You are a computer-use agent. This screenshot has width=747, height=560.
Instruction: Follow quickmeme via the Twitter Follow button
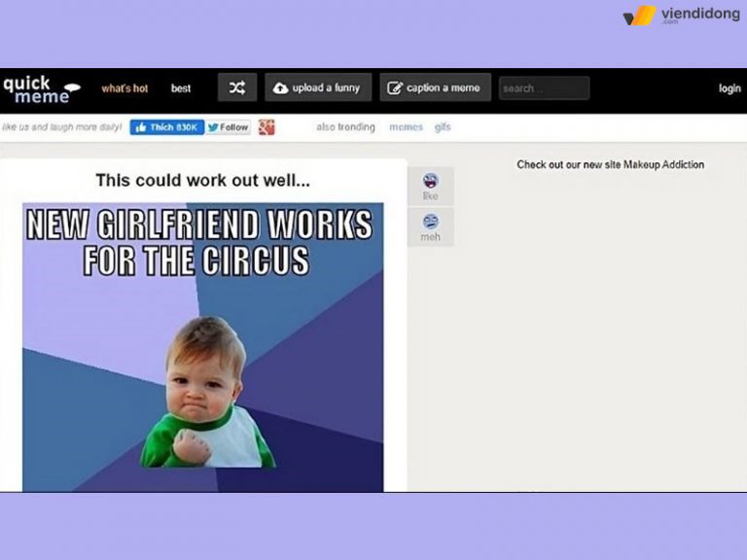tap(229, 127)
